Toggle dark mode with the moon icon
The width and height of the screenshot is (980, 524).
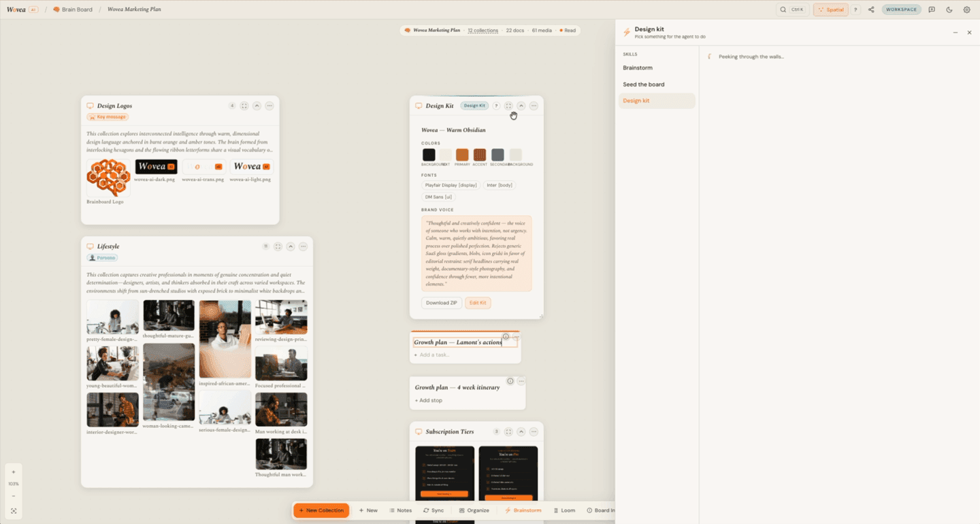pos(949,10)
